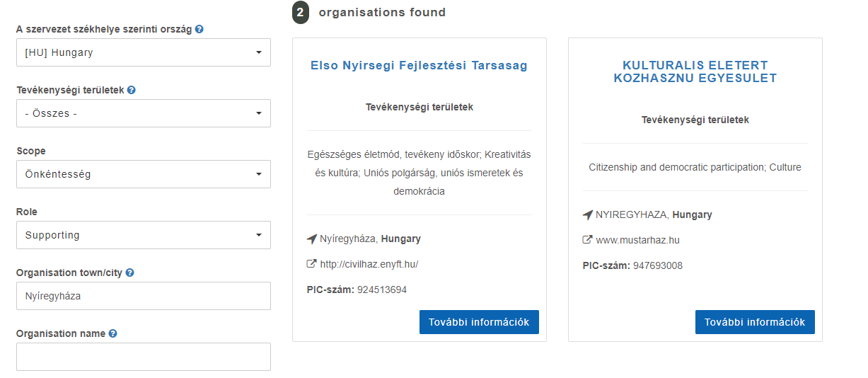Expand the Tevékenységi területek Összes dropdown
The width and height of the screenshot is (868, 378).
coord(143,113)
